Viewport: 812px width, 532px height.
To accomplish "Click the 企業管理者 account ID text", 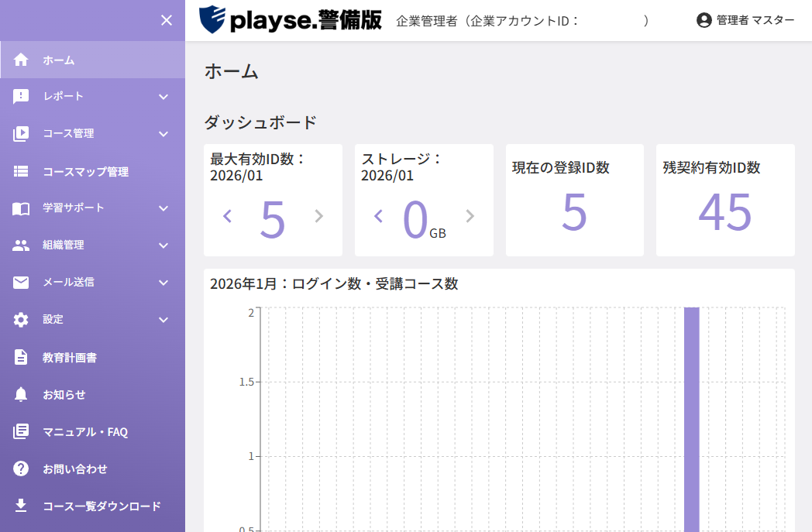I will click(x=522, y=21).
